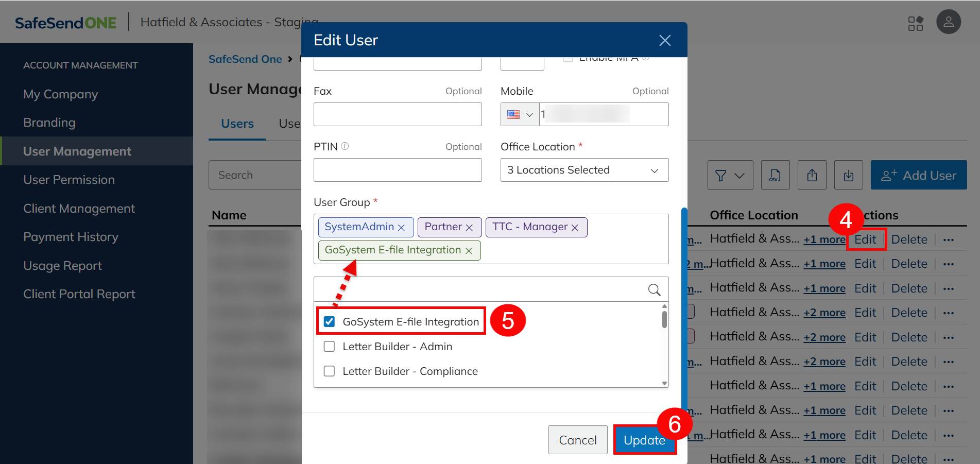Cancel the Edit User dialog
The image size is (980, 464).
[577, 440]
